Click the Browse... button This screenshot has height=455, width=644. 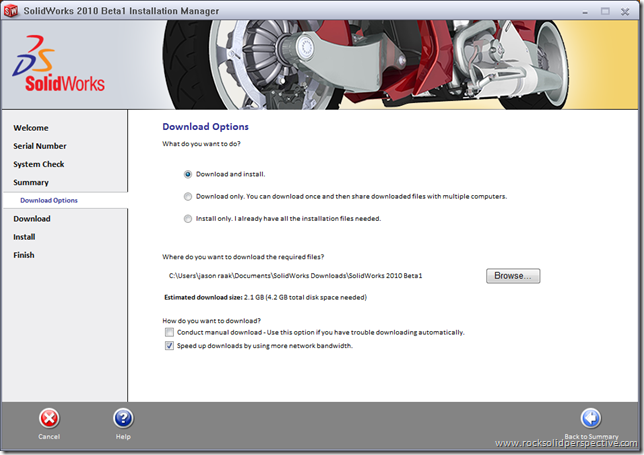pyautogui.click(x=513, y=276)
